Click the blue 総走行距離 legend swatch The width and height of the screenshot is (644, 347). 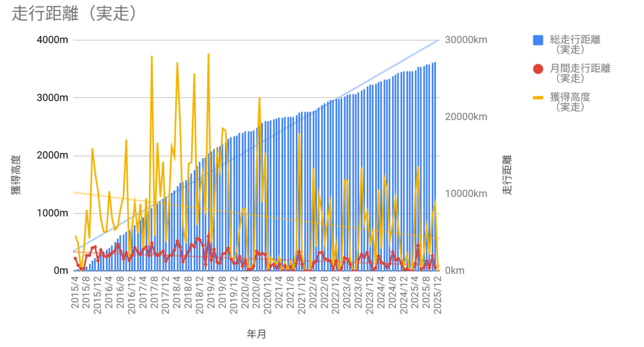(538, 40)
